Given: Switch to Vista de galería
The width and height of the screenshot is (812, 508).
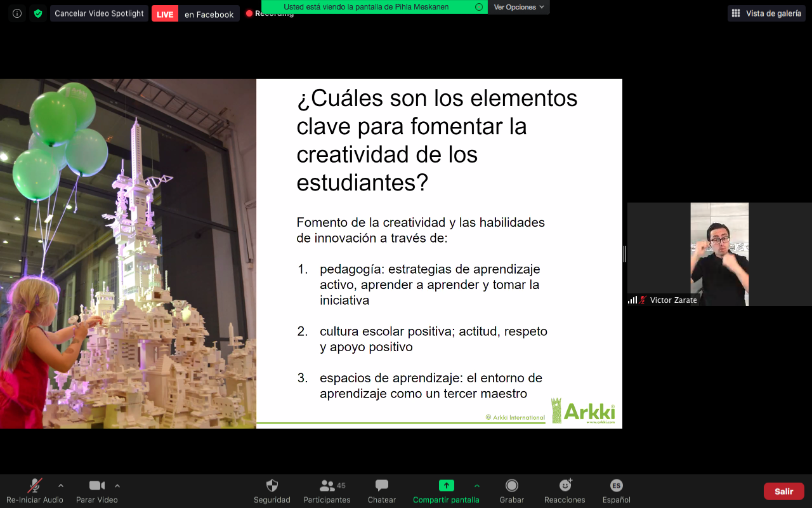Looking at the screenshot, I should [766, 13].
